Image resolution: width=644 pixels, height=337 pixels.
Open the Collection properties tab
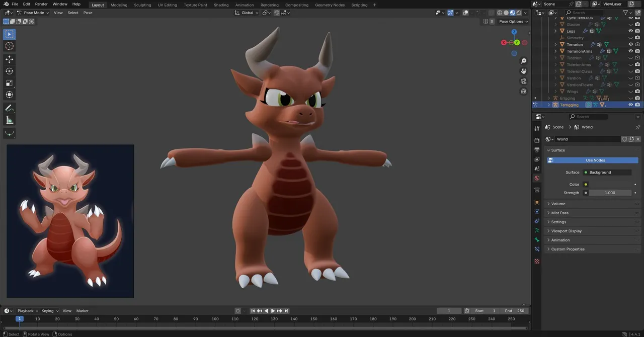537,190
